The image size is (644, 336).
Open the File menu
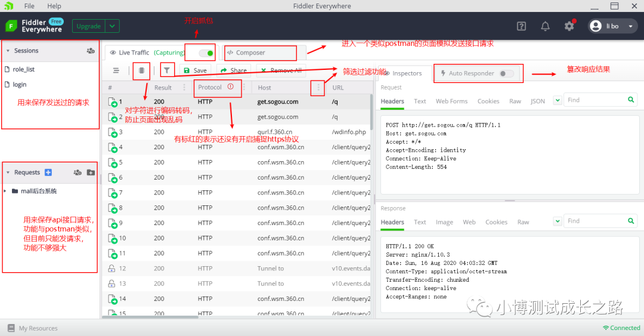coord(29,6)
